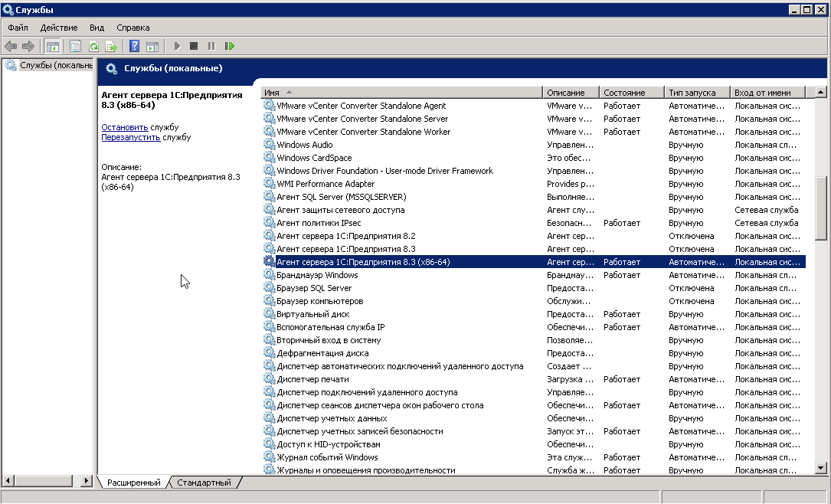Select Диспетчер автоматических подключений удаленного доступа
Viewport: 831px width, 504px height.
[x=534, y=366]
